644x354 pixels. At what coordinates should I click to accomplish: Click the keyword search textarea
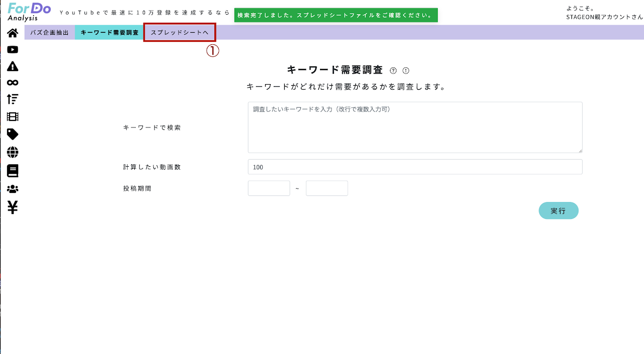415,127
